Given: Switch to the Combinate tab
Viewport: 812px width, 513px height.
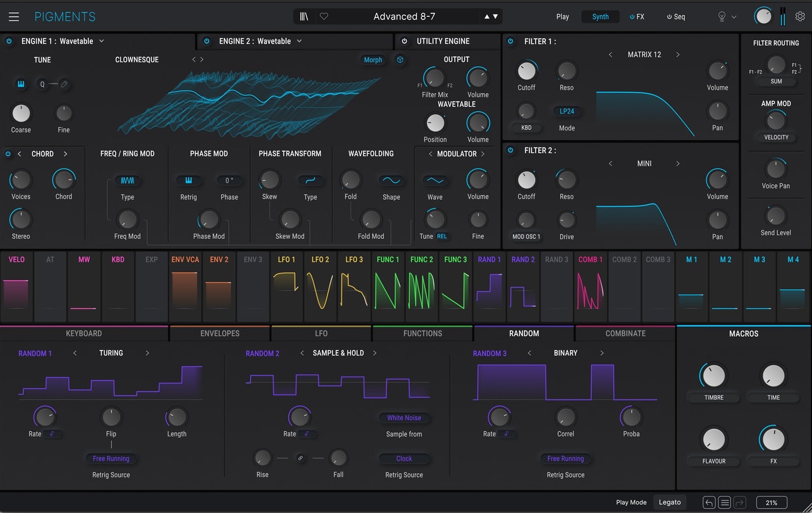Looking at the screenshot, I should tap(625, 334).
